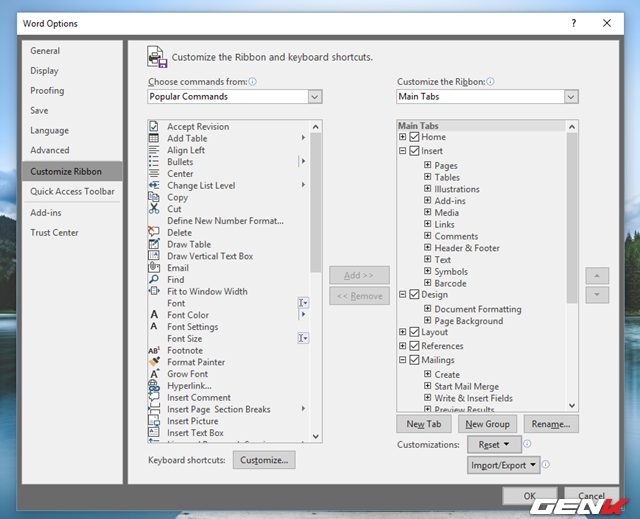The width and height of the screenshot is (640, 519).
Task: Select the Delete comment icon
Action: (154, 232)
